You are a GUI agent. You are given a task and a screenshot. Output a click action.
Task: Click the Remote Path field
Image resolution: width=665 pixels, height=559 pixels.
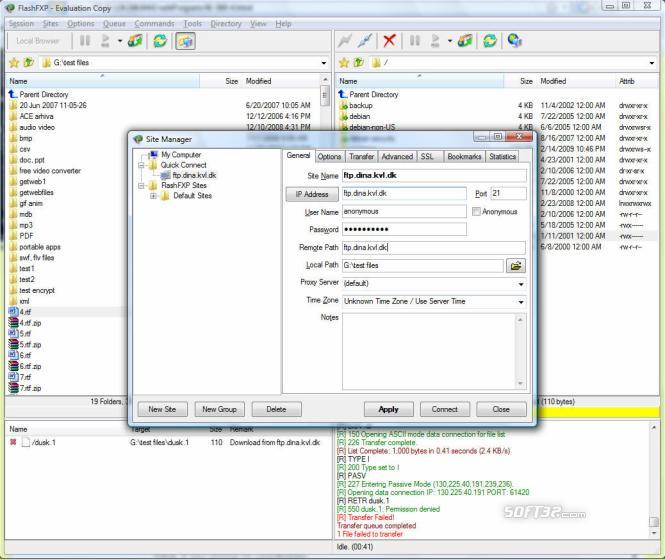[x=433, y=247]
